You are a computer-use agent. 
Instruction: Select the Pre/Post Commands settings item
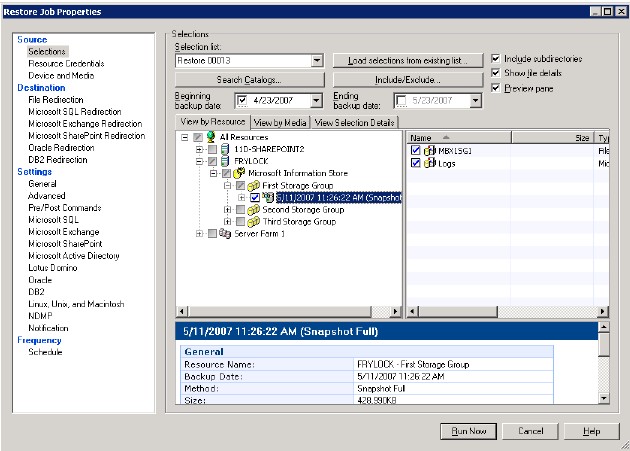point(65,208)
